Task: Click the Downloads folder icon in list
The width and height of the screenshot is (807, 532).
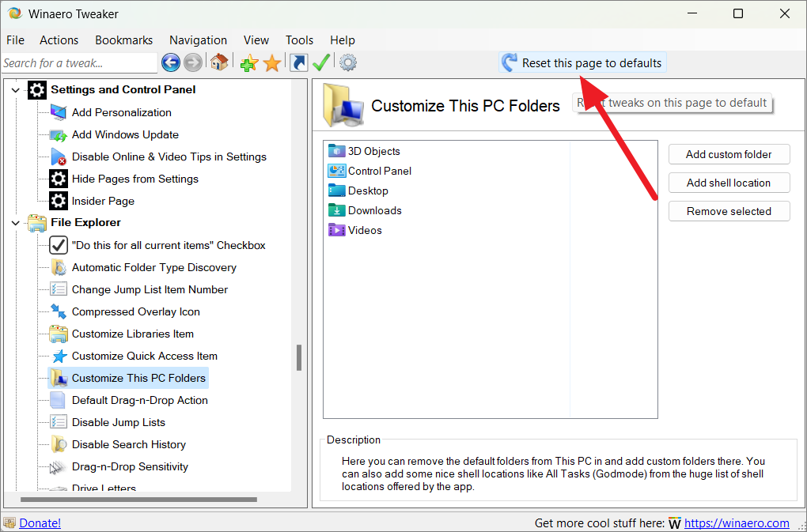Action: [336, 210]
